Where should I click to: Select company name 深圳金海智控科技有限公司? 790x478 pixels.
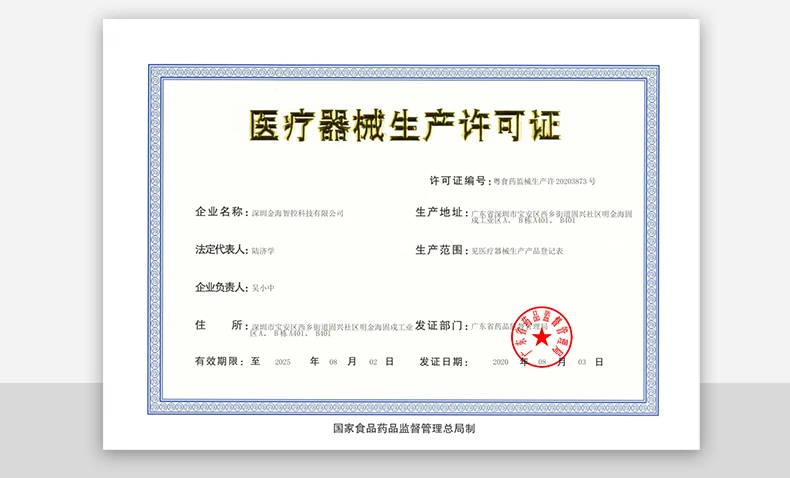(298, 214)
